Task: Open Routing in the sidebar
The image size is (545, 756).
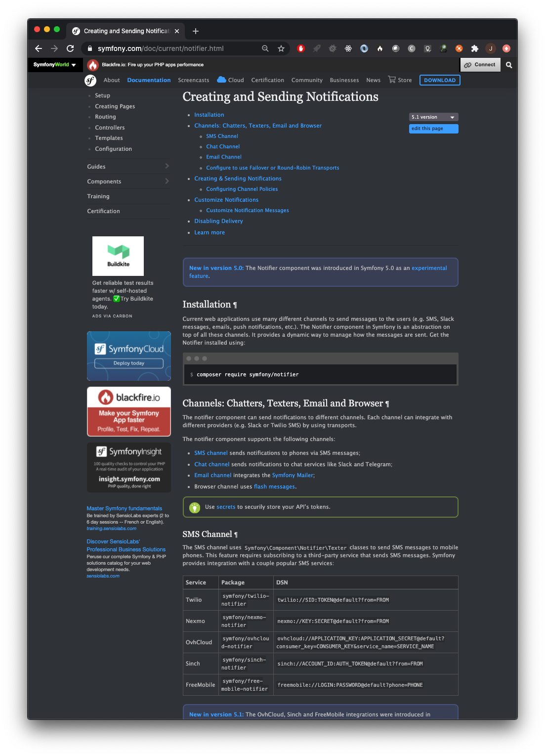Action: tap(105, 117)
